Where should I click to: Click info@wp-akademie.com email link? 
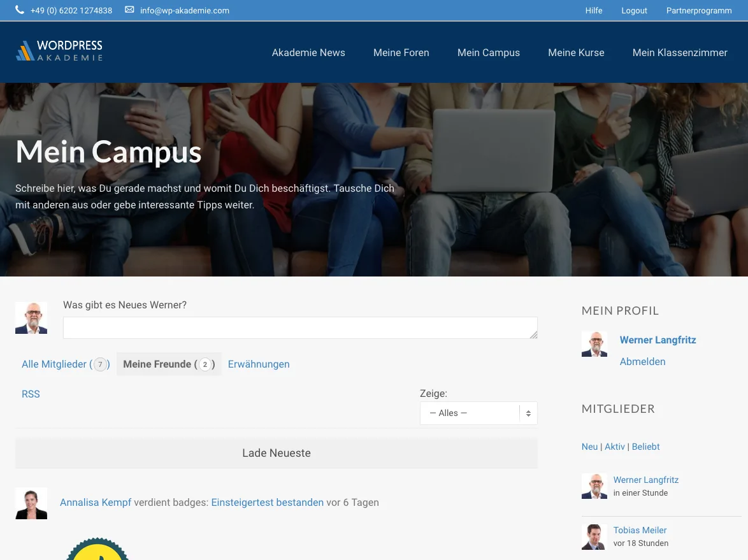pos(185,10)
